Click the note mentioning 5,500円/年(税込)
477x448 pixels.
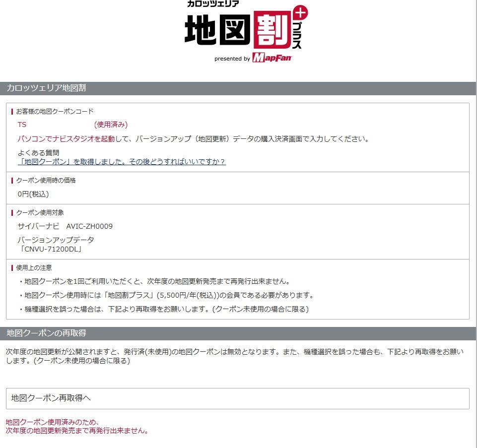click(x=166, y=295)
